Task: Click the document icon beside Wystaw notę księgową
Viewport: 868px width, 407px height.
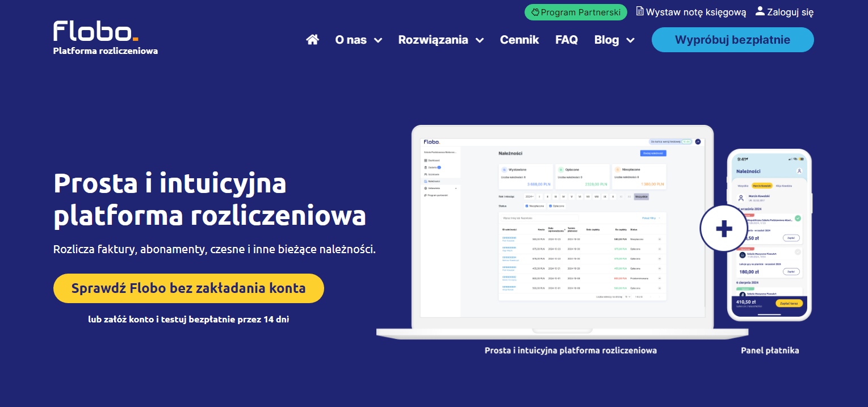Action: (640, 11)
